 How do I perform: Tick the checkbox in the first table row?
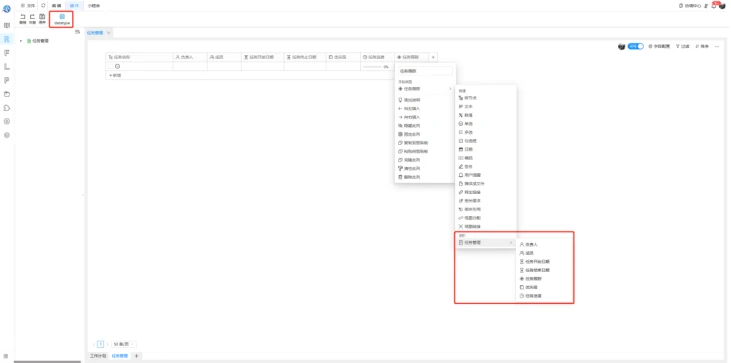tap(111, 66)
